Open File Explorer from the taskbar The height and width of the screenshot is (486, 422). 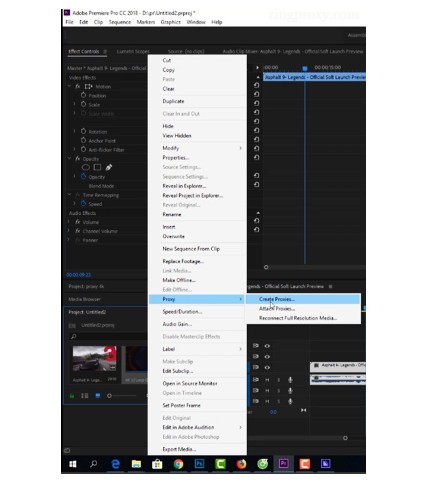point(136,464)
